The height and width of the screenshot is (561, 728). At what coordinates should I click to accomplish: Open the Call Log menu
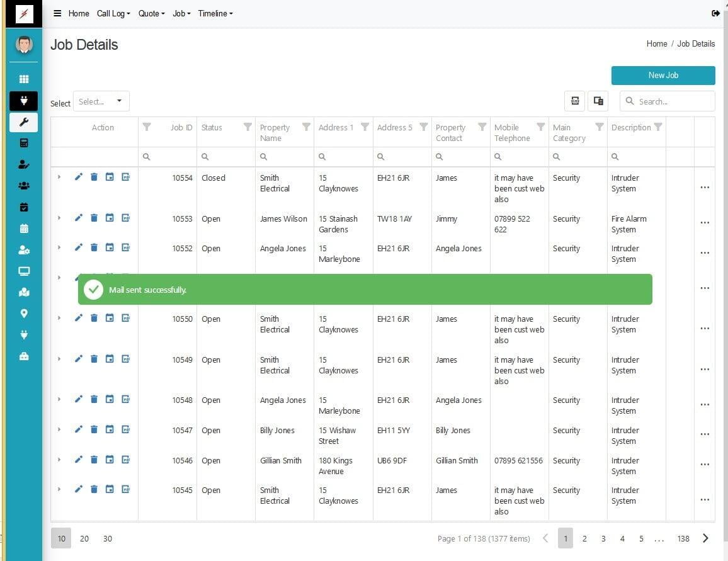113,13
